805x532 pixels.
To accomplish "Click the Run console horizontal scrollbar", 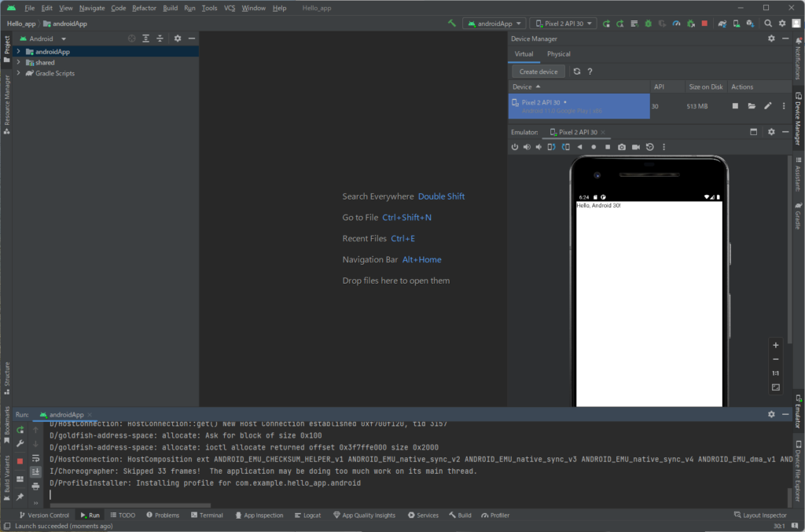I will (130, 505).
